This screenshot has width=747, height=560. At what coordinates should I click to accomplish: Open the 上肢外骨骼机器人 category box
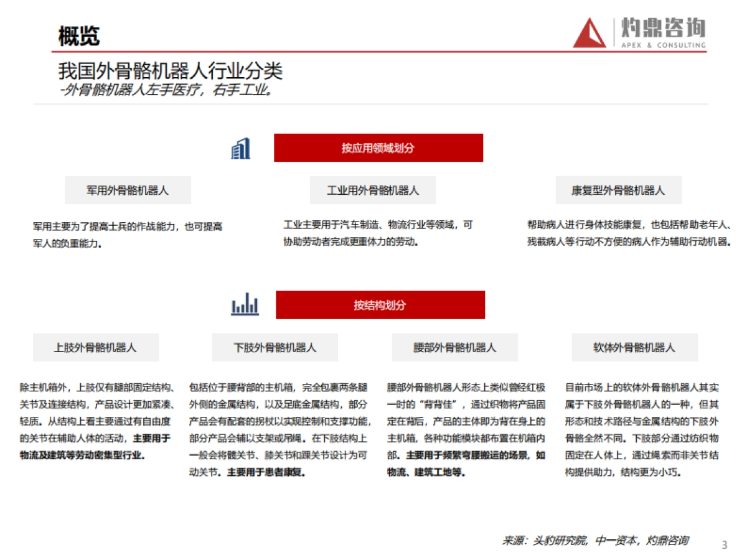click(x=95, y=347)
